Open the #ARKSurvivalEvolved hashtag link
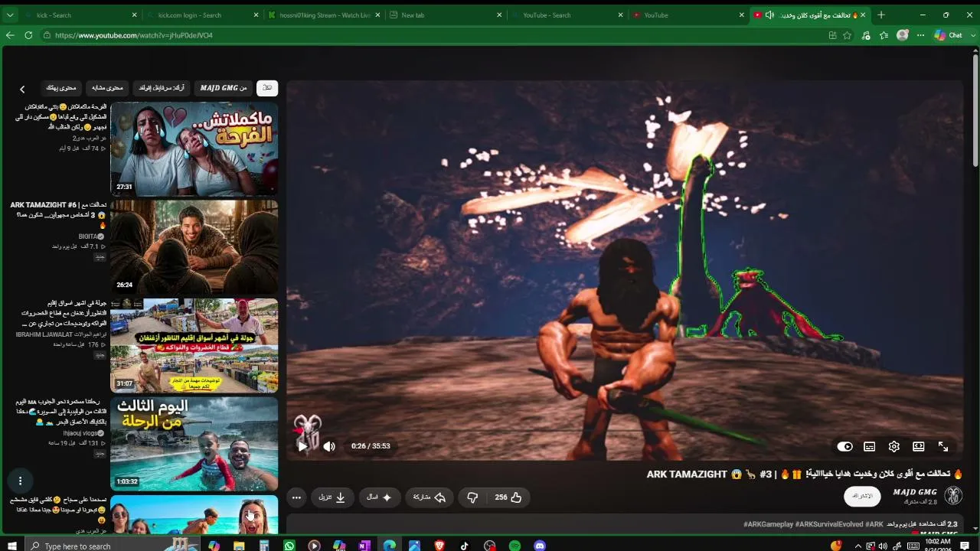 [x=829, y=524]
